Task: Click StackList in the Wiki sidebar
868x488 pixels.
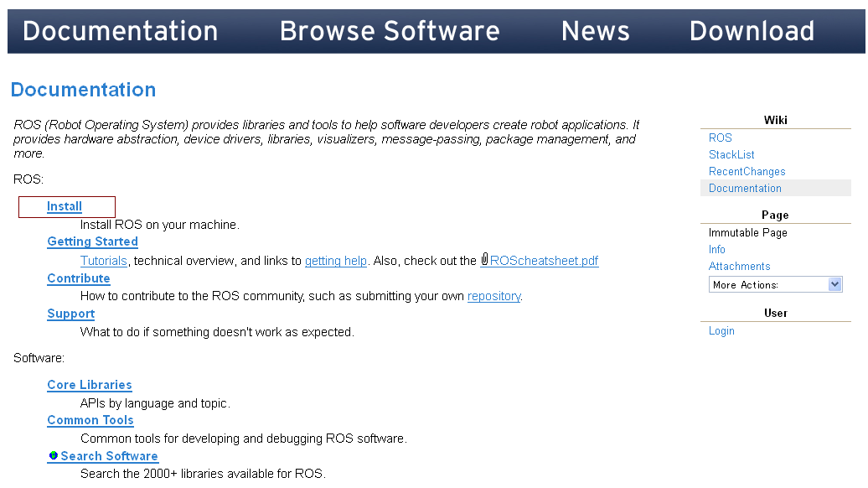Action: 731,154
